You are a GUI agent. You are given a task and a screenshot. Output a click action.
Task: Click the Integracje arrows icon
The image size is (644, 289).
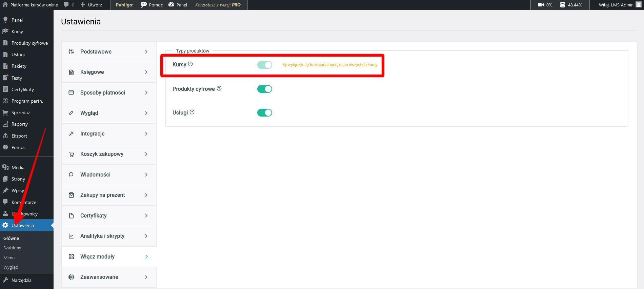click(71, 133)
